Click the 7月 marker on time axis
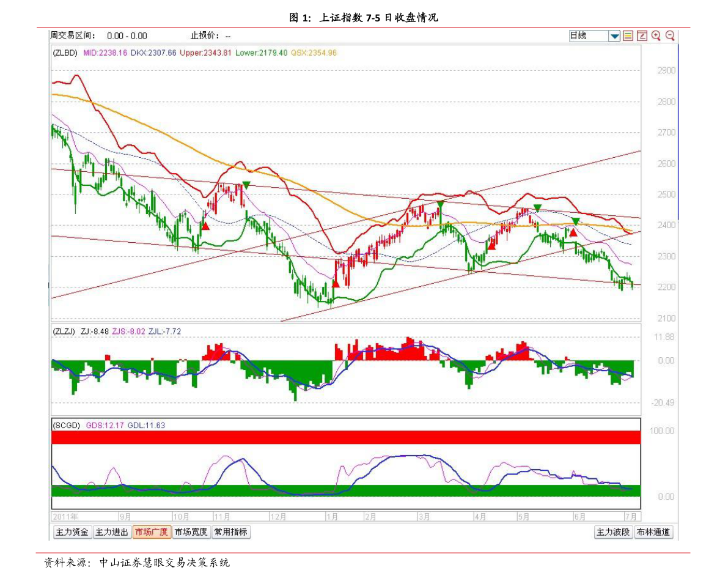The width and height of the screenshot is (728, 581). point(630,516)
